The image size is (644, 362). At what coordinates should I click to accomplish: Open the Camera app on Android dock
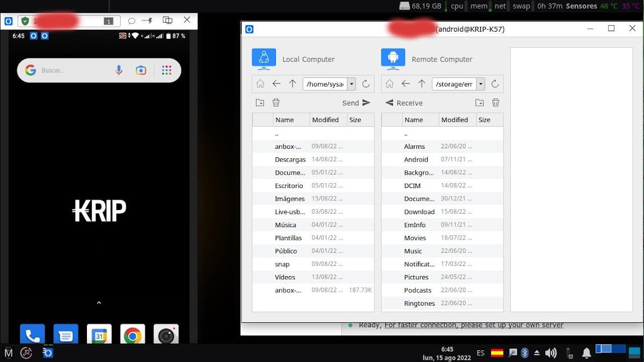[166, 334]
